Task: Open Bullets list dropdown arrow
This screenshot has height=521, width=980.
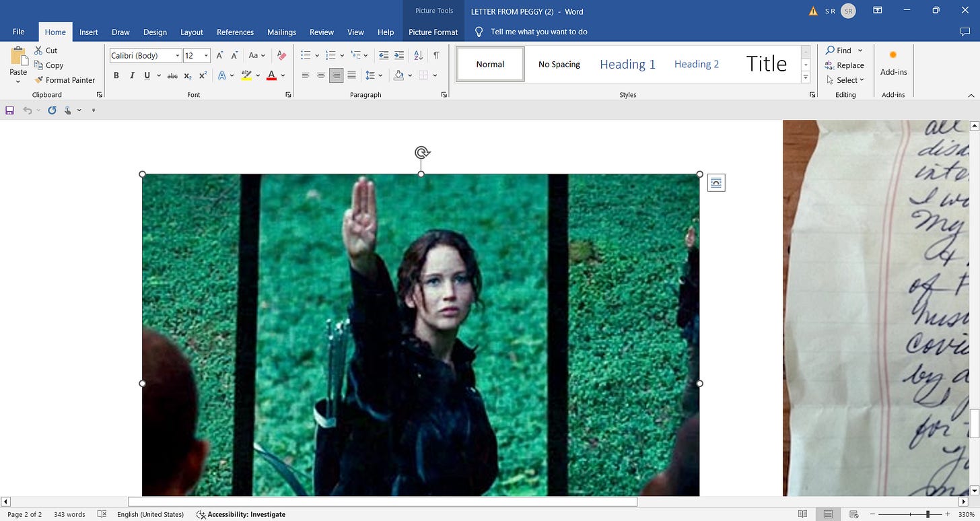Action: point(318,56)
